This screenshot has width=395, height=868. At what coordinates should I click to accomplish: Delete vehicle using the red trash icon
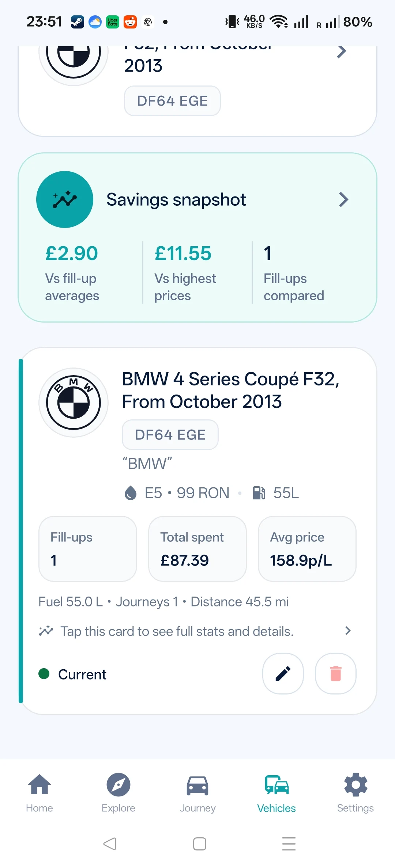coord(335,673)
